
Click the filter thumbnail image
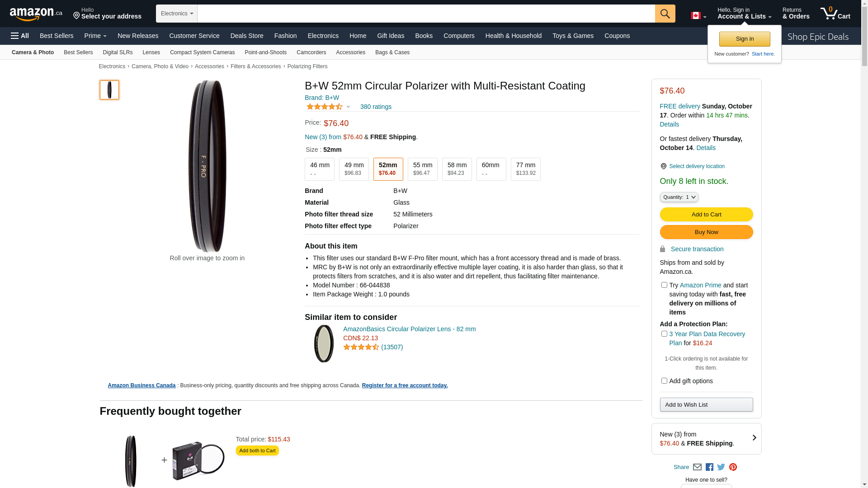[x=109, y=90]
